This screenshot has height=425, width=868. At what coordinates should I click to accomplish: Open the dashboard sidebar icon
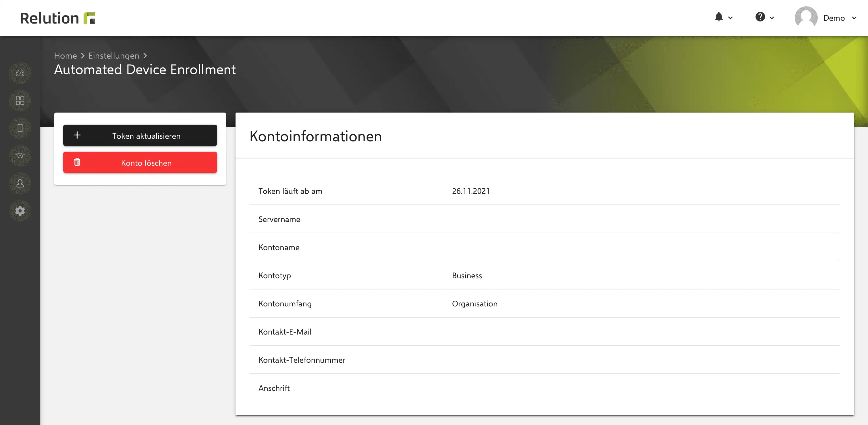(20, 73)
